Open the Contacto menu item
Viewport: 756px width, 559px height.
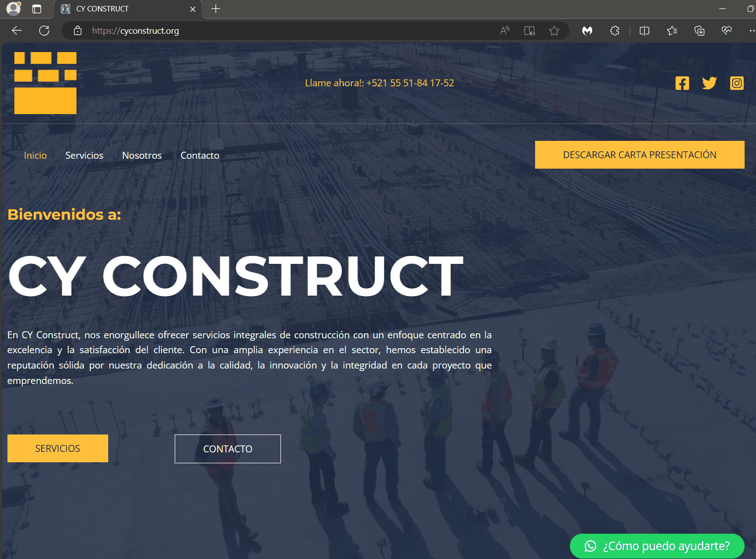tap(200, 155)
